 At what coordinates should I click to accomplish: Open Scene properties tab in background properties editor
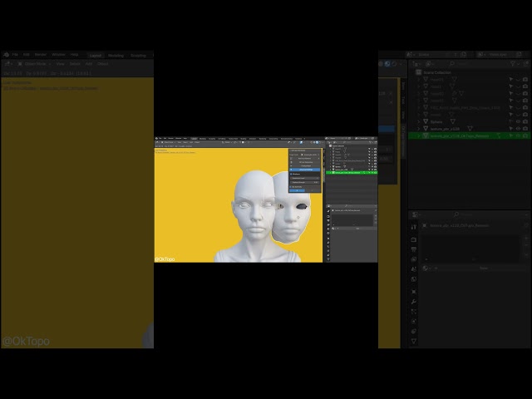414,269
